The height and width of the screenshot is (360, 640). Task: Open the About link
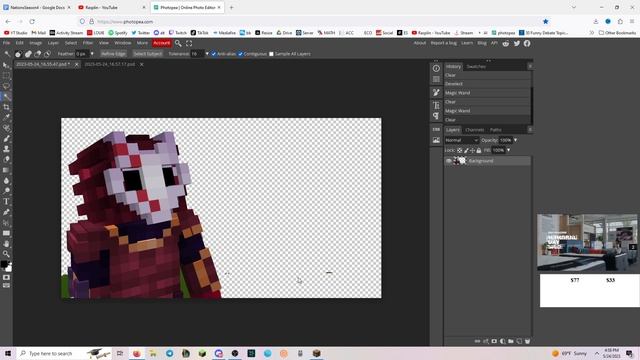click(420, 43)
